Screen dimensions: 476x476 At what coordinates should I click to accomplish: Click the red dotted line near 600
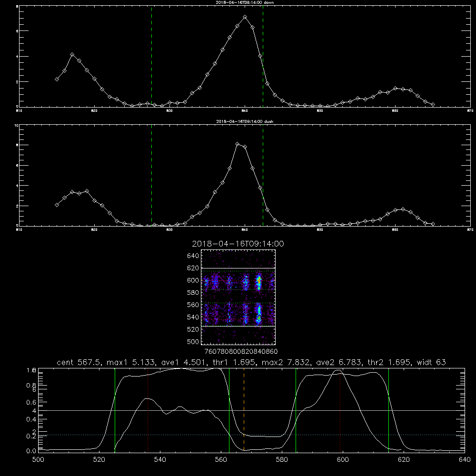coord(340,410)
